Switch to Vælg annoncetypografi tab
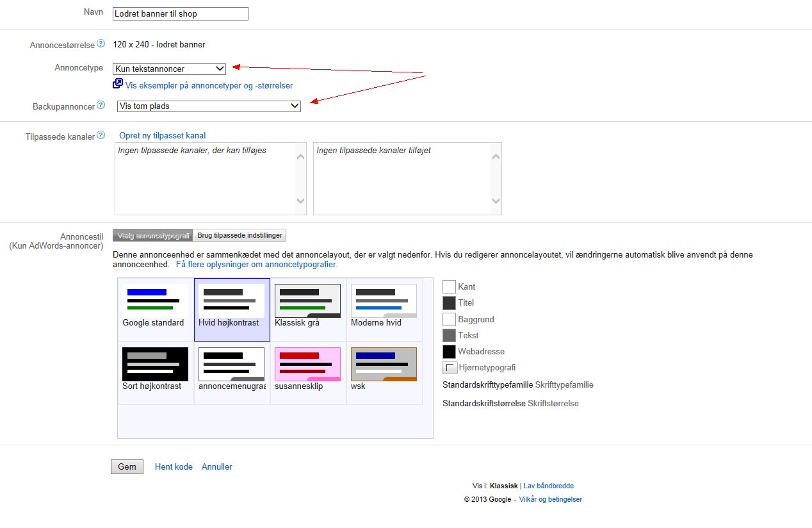812x528 pixels. pos(152,235)
